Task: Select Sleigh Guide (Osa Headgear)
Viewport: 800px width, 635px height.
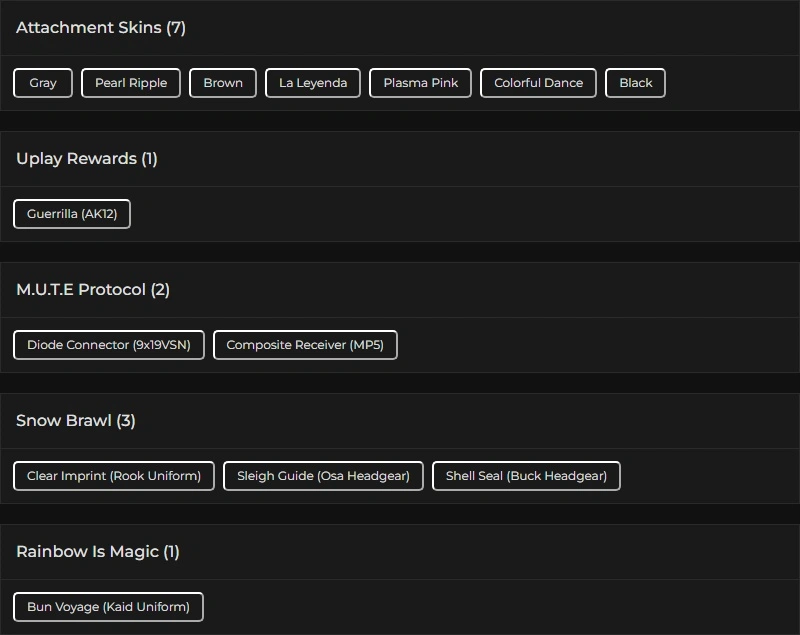Action: 323,476
